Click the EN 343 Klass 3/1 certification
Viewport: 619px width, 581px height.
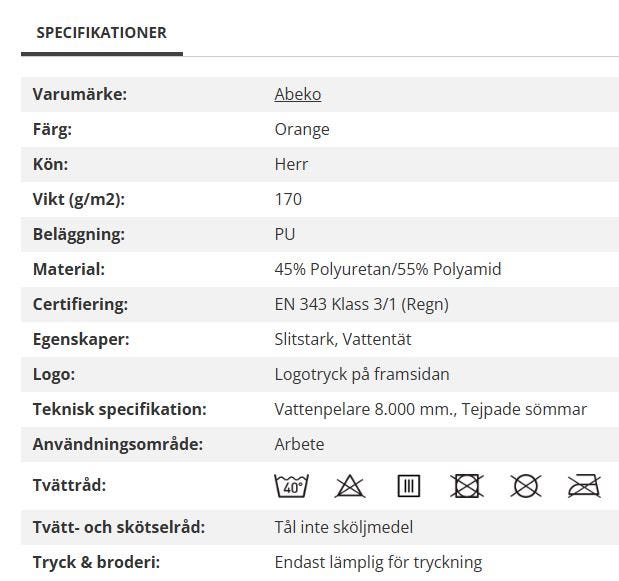(x=361, y=304)
